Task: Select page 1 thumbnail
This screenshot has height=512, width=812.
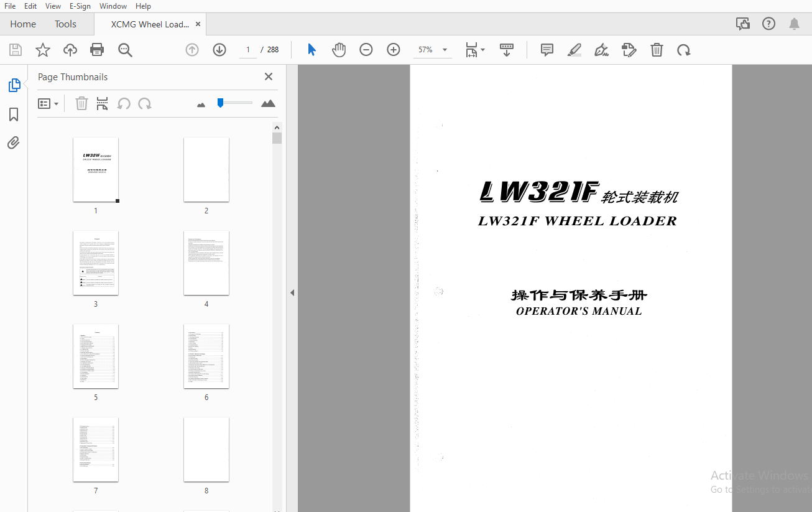Action: 96,170
